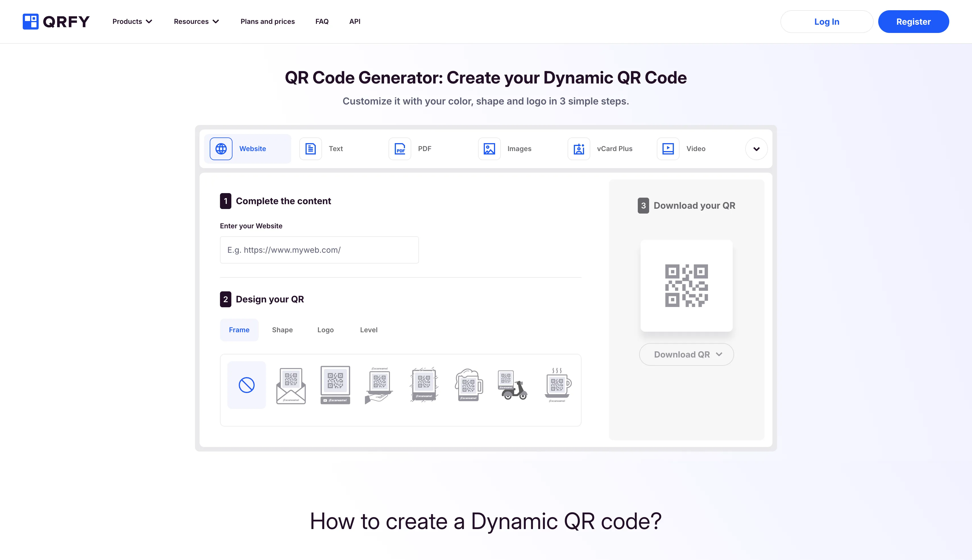
Task: Focus the website URL input field
Action: click(319, 250)
